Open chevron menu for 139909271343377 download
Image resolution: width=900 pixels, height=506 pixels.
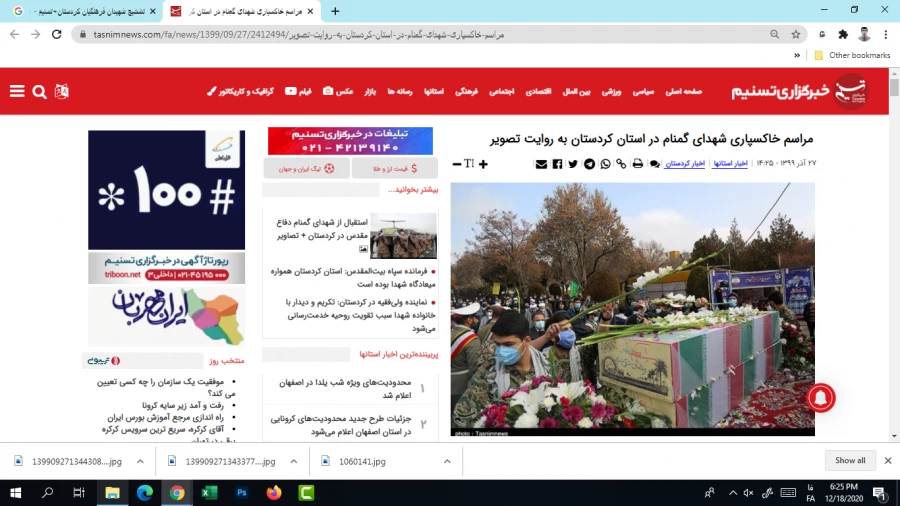[294, 461]
